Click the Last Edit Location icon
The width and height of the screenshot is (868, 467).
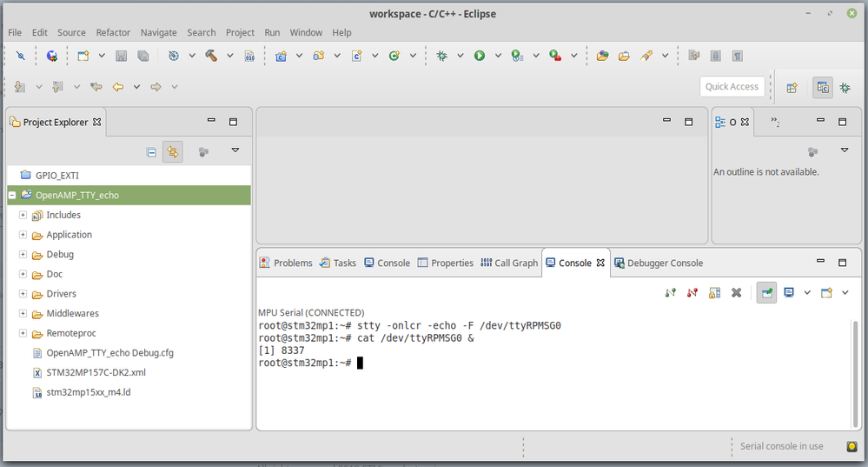[x=96, y=86]
